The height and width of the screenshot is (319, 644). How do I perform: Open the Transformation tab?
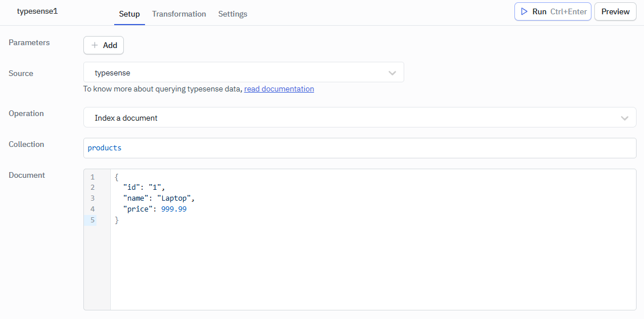pyautogui.click(x=179, y=14)
